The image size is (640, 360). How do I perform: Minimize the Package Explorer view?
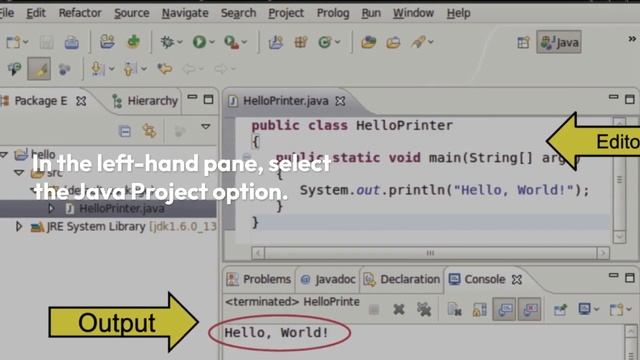coord(192,98)
